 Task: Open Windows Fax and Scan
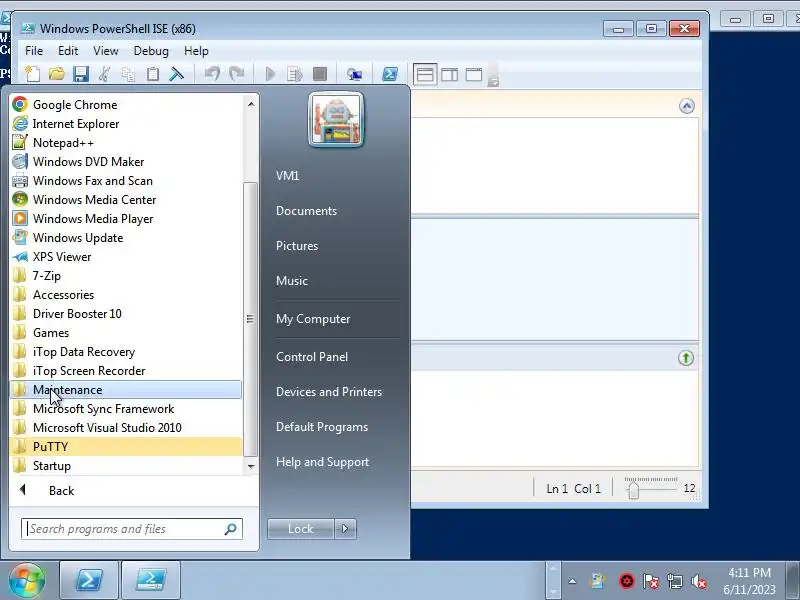[126, 181]
